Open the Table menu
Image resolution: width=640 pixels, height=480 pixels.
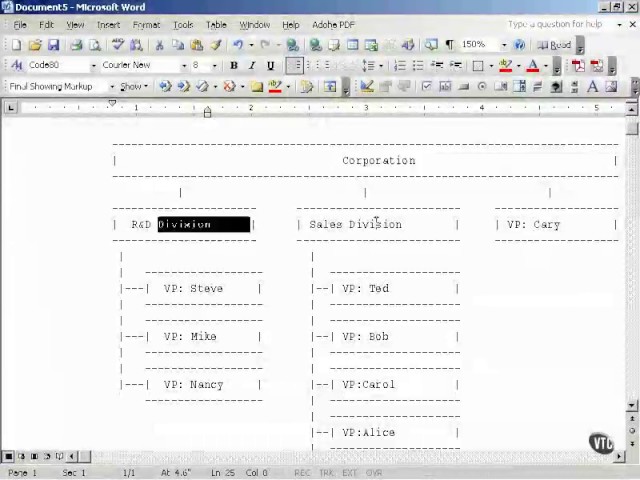216,25
